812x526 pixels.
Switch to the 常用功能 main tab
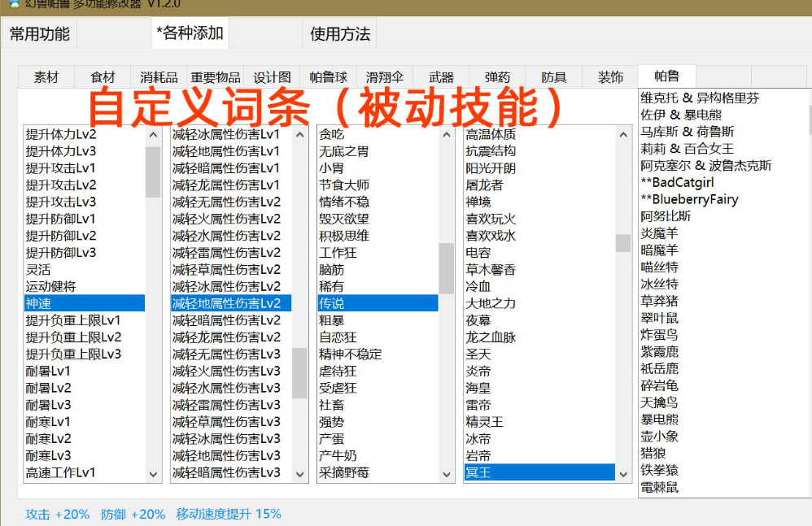click(39, 34)
